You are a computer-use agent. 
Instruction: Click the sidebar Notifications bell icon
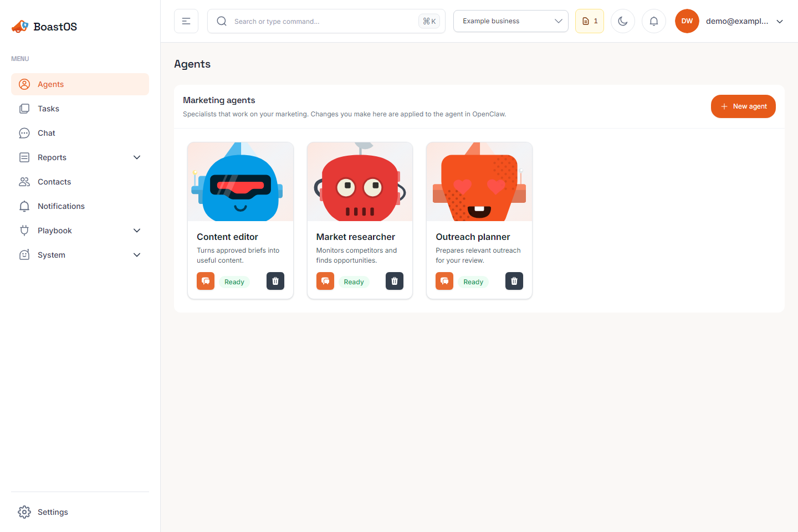click(x=24, y=206)
